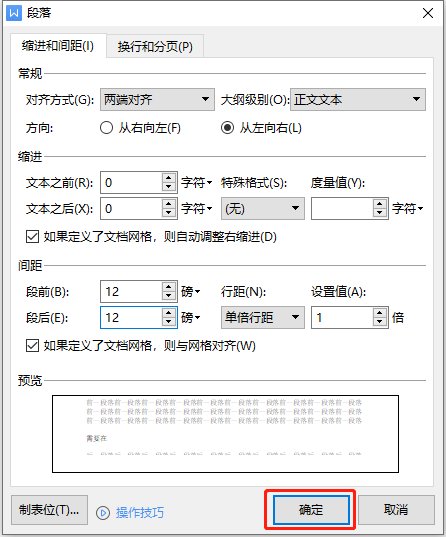
Task: Switch to the 换行和分页 tab
Action: (155, 46)
